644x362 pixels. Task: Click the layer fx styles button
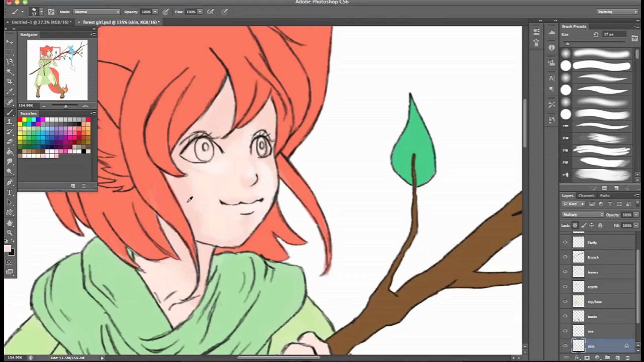point(577,358)
